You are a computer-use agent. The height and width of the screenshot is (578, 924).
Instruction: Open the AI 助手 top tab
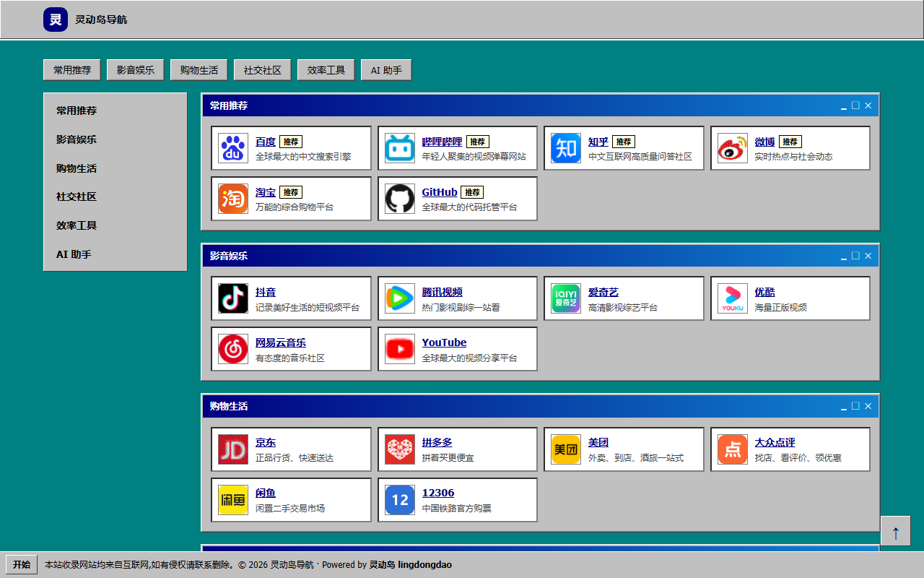click(386, 70)
